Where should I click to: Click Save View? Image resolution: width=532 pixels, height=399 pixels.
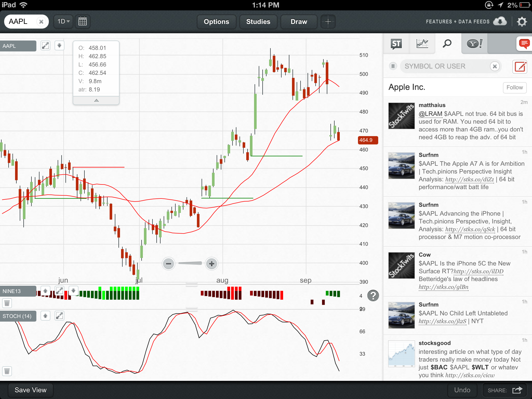(31, 390)
